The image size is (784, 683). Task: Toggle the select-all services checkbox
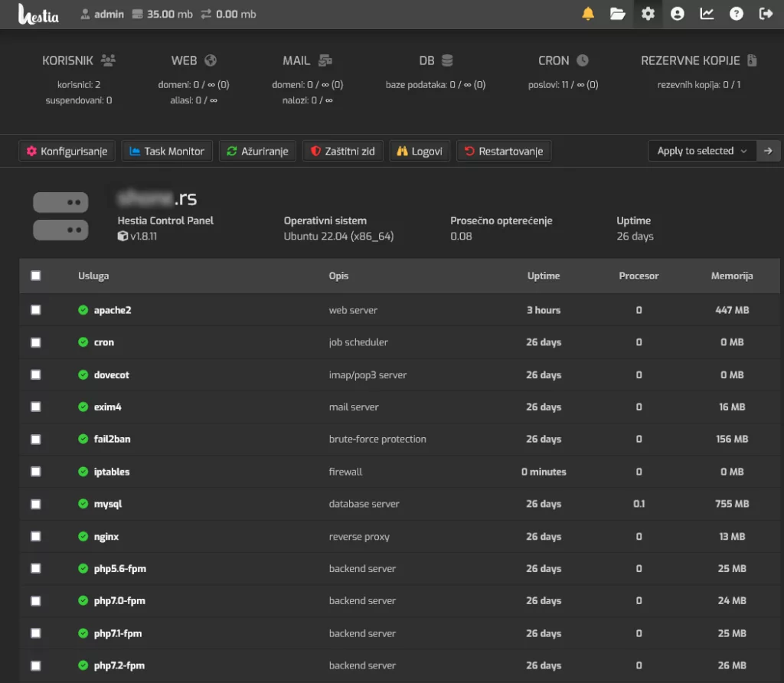(x=35, y=276)
